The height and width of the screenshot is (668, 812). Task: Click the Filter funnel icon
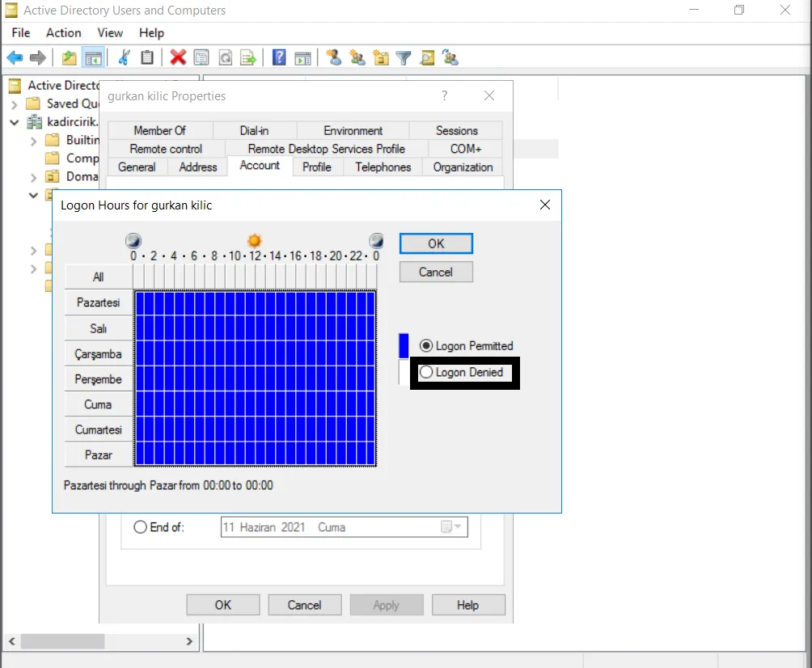point(404,57)
